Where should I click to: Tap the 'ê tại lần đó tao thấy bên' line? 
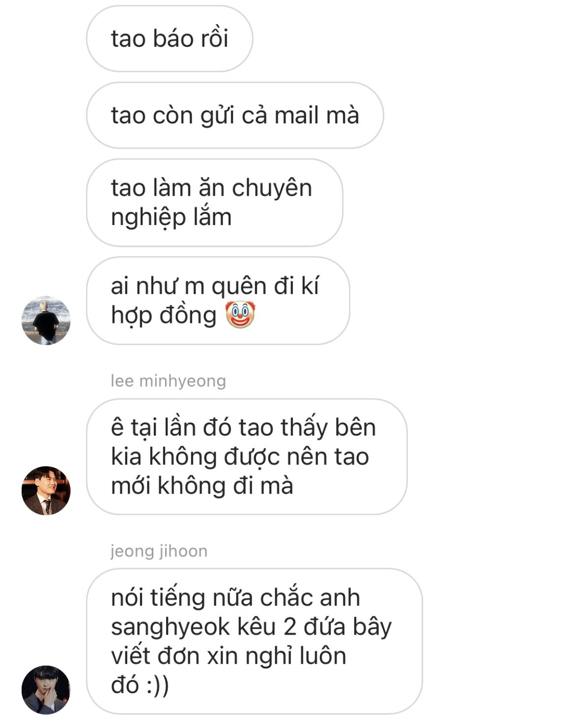tap(243, 427)
